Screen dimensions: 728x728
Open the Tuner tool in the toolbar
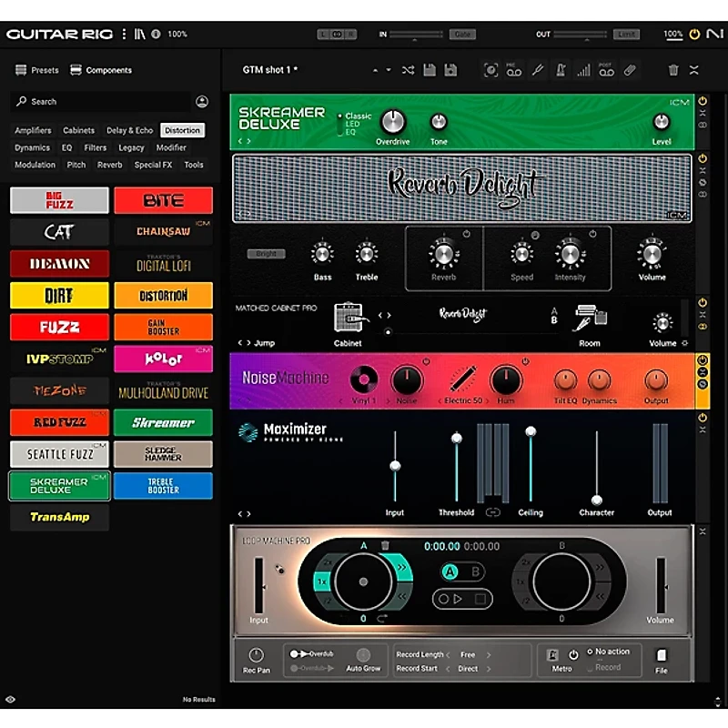pyautogui.click(x=540, y=69)
